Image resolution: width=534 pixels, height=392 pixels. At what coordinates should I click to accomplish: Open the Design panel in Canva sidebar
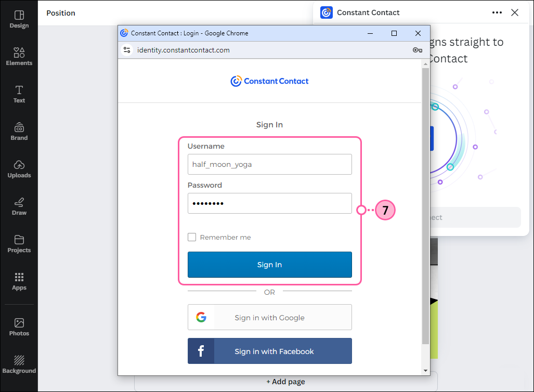(19, 19)
